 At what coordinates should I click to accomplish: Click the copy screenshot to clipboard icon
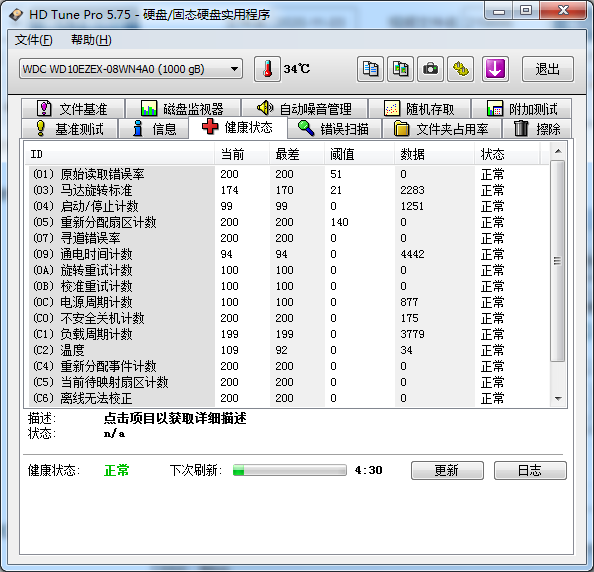[x=400, y=69]
